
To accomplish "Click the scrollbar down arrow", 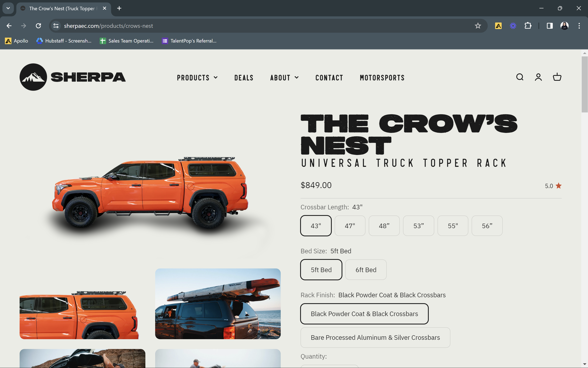I will pyautogui.click(x=585, y=364).
